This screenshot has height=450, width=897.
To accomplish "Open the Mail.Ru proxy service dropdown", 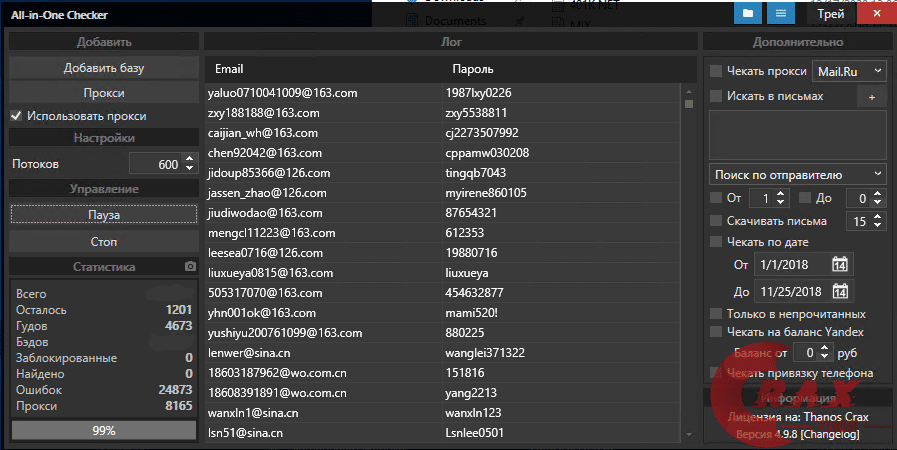I will pos(850,71).
